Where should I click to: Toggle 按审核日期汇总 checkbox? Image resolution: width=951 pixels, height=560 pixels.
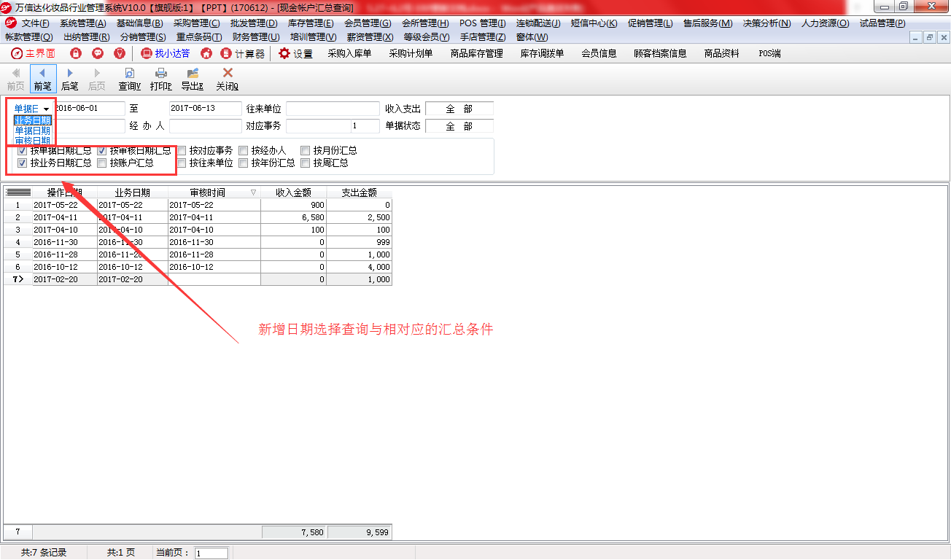(102, 151)
